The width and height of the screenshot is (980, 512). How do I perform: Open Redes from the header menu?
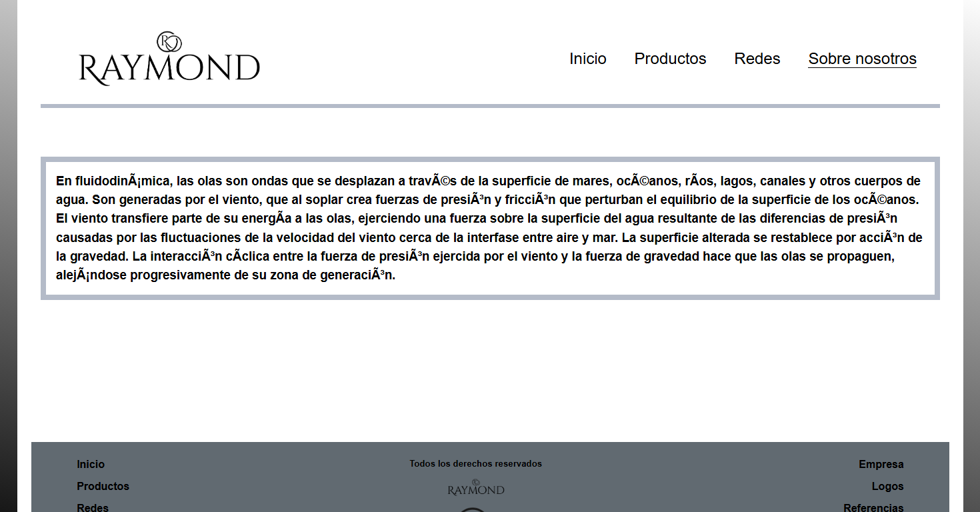click(x=757, y=59)
